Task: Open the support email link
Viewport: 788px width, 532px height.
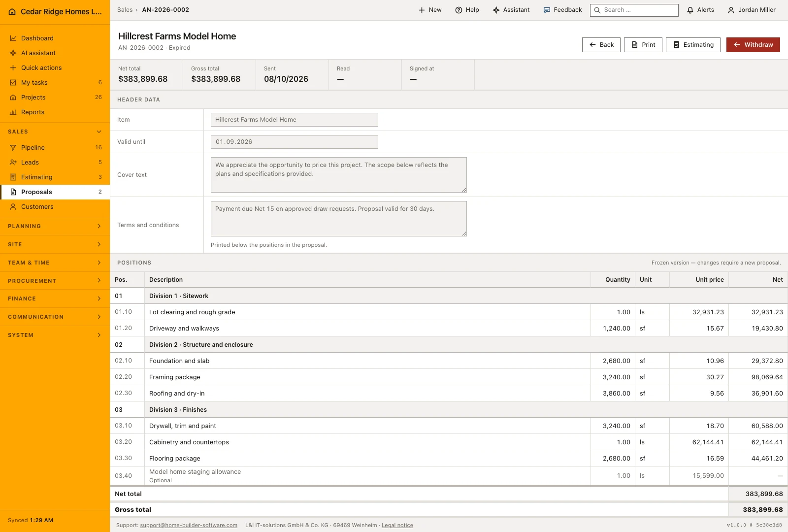Action: pyautogui.click(x=189, y=526)
